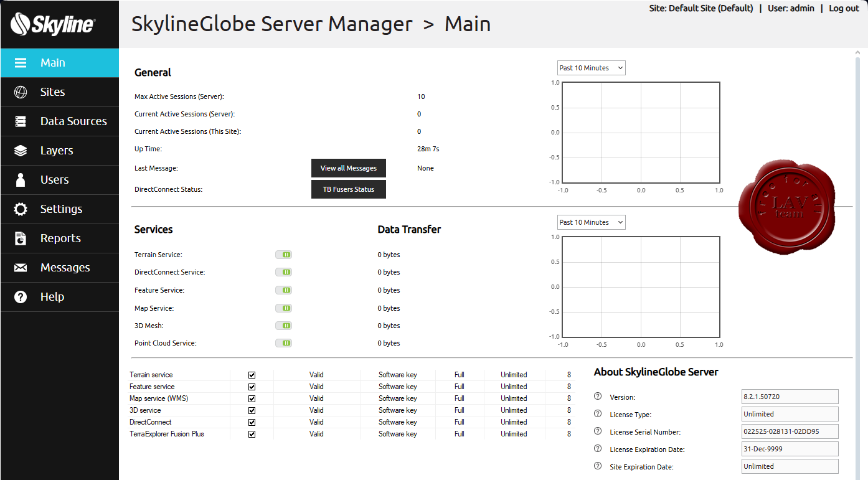The height and width of the screenshot is (480, 868).
Task: Toggle the Feature Service switch
Action: pyautogui.click(x=284, y=290)
